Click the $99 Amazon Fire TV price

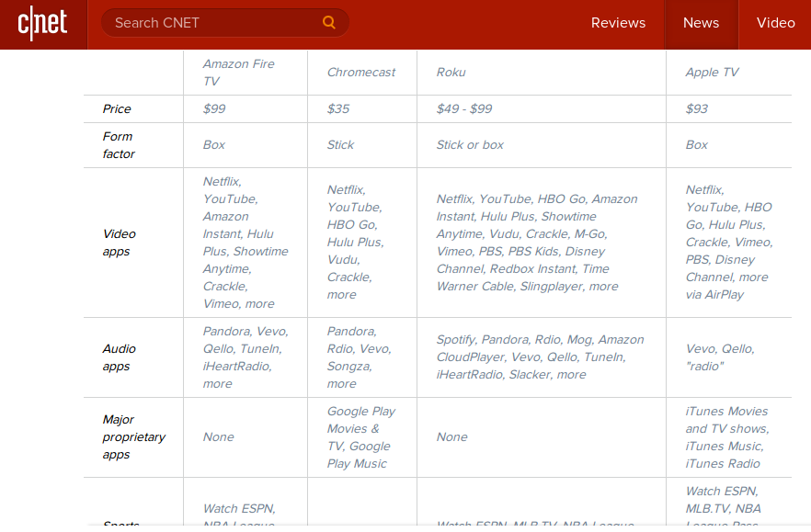[214, 109]
